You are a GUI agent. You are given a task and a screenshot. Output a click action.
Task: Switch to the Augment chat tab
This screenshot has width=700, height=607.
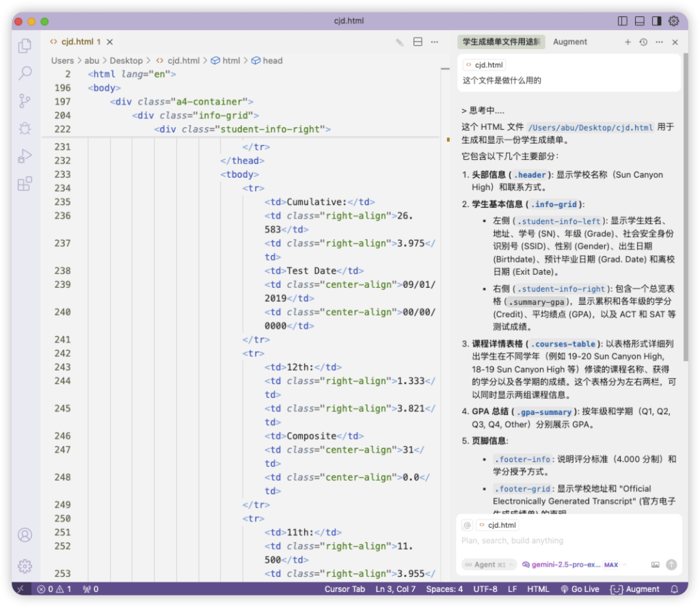tap(570, 42)
